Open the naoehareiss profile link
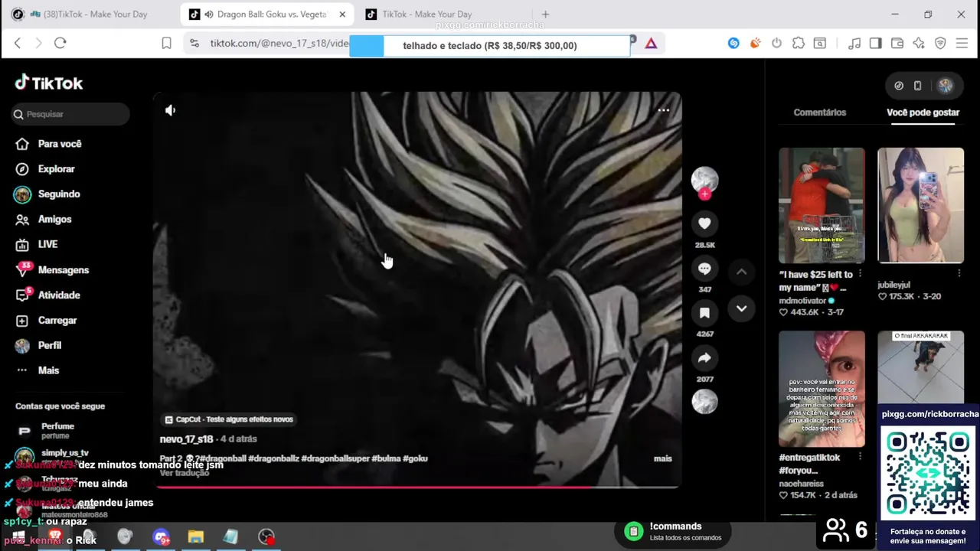Screen dimensions: 980x551 [x=802, y=484]
